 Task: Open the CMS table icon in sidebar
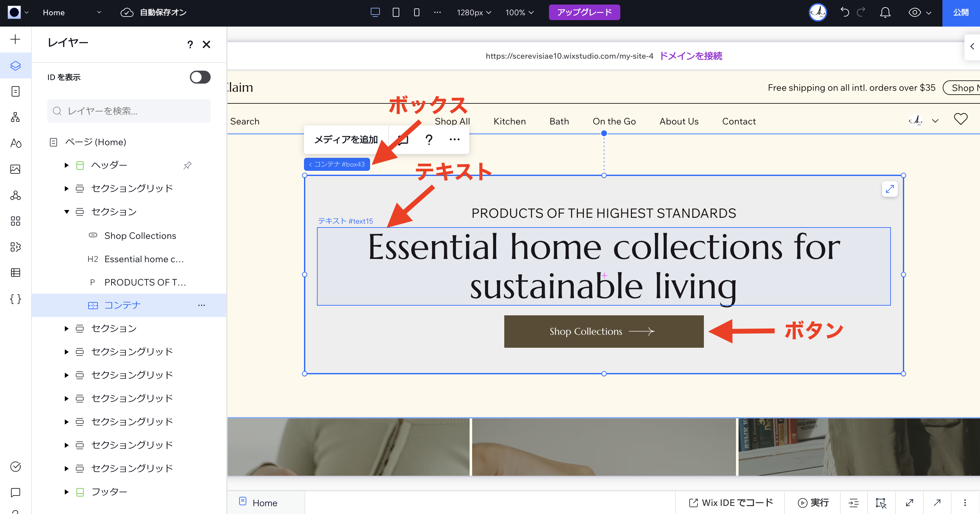tap(15, 273)
